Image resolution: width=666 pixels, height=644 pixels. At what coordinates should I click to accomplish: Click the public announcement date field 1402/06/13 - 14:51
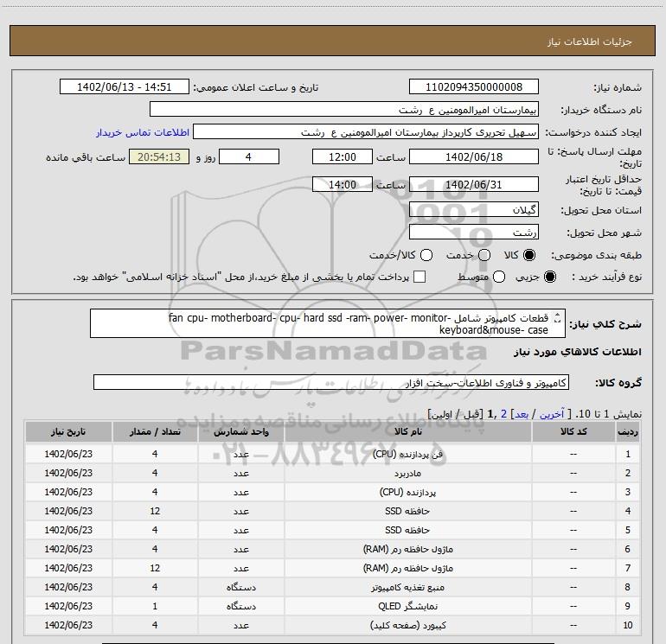pyautogui.click(x=125, y=87)
